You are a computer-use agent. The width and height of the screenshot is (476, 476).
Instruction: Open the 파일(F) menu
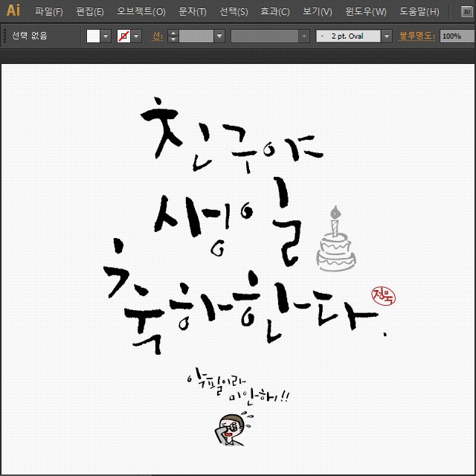coord(49,12)
